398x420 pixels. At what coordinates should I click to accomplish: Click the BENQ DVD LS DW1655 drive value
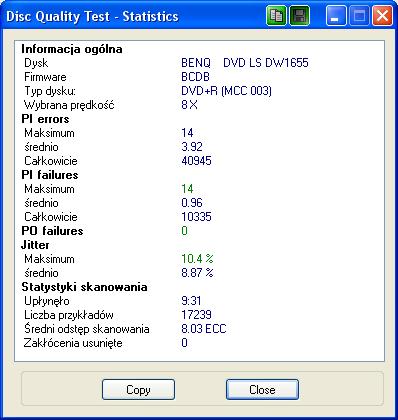245,63
